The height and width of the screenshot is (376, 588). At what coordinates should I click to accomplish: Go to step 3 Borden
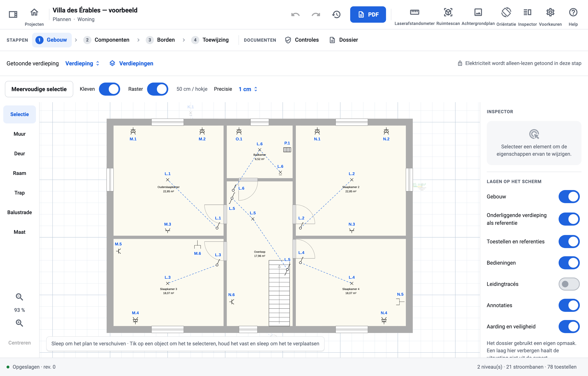pyautogui.click(x=160, y=40)
